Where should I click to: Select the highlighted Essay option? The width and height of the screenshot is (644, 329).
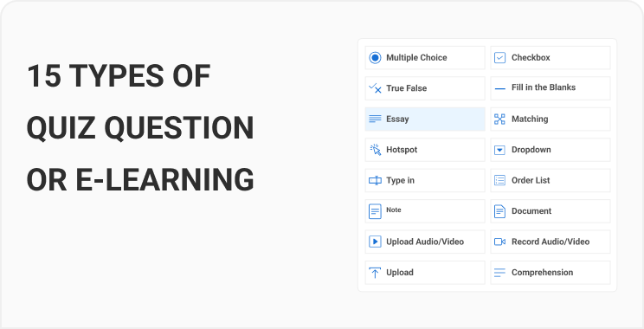[425, 119]
